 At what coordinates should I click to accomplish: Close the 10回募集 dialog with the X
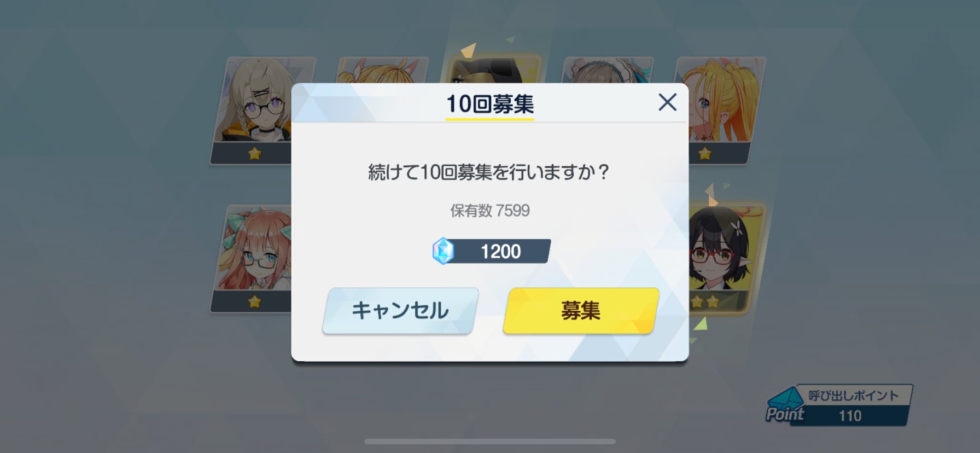point(667,102)
